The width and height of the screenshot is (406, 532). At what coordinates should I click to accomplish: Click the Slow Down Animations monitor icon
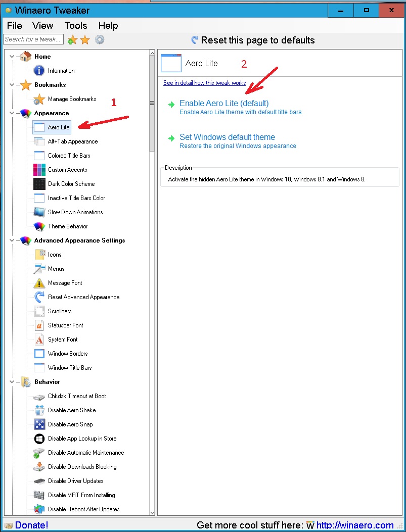(39, 212)
